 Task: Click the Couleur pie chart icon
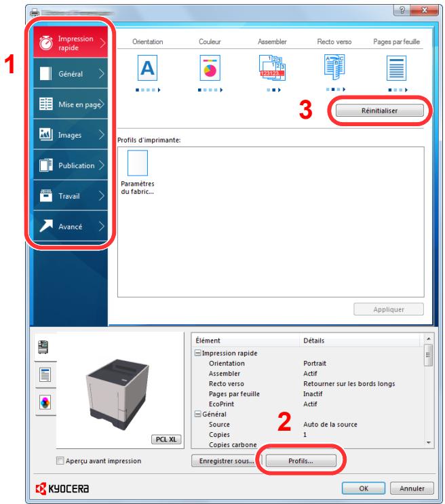point(210,68)
